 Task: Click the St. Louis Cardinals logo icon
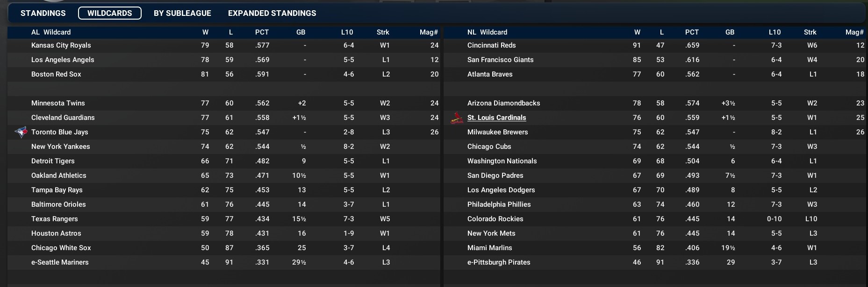(457, 118)
